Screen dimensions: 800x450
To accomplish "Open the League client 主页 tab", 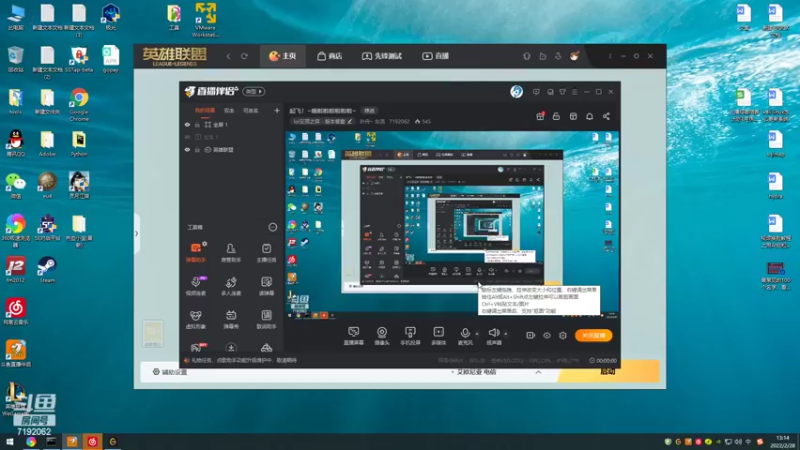I will (283, 56).
